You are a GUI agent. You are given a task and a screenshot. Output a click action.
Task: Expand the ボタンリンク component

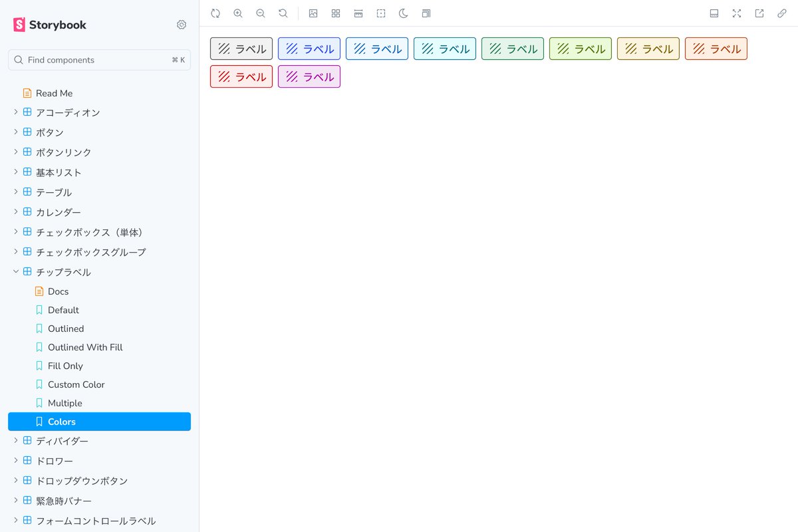coord(99,152)
